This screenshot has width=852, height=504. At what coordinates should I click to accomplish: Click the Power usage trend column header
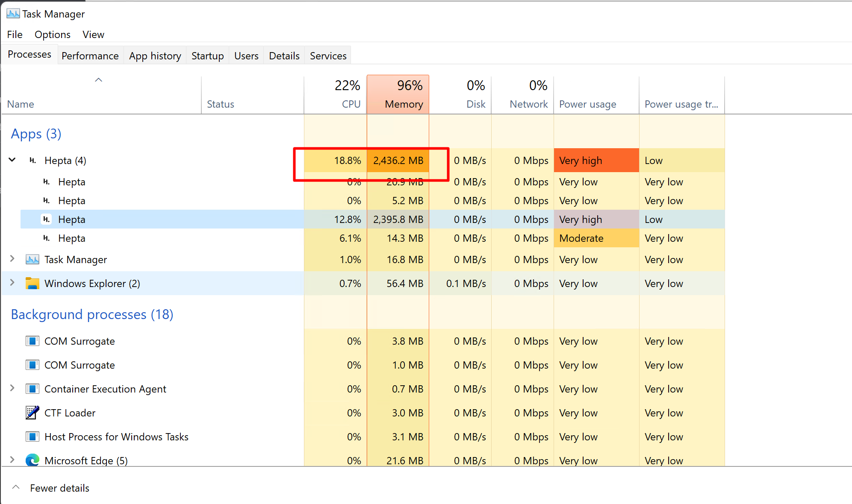[x=682, y=95]
